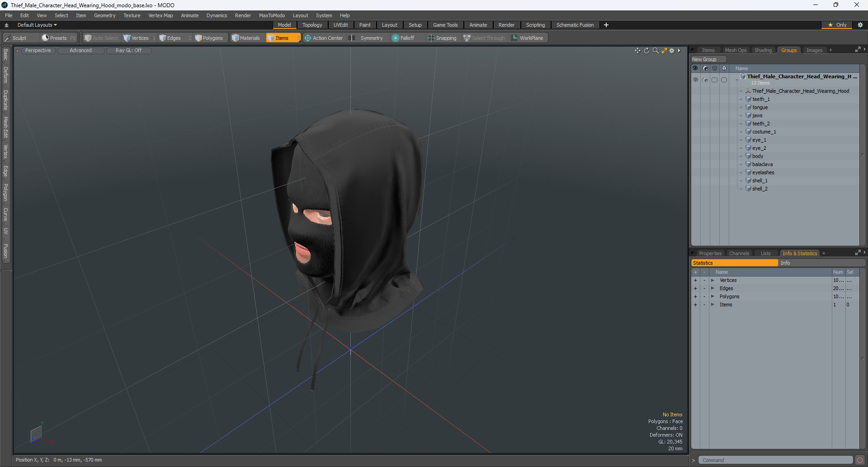
Task: Expand the Edges statistics row
Action: [712, 289]
